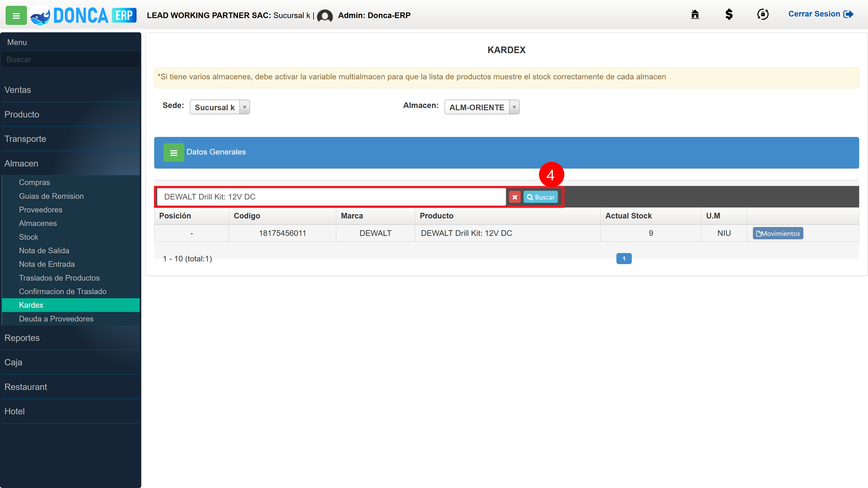The height and width of the screenshot is (488, 868).
Task: Expand the Restaurant menu section
Action: 71,387
